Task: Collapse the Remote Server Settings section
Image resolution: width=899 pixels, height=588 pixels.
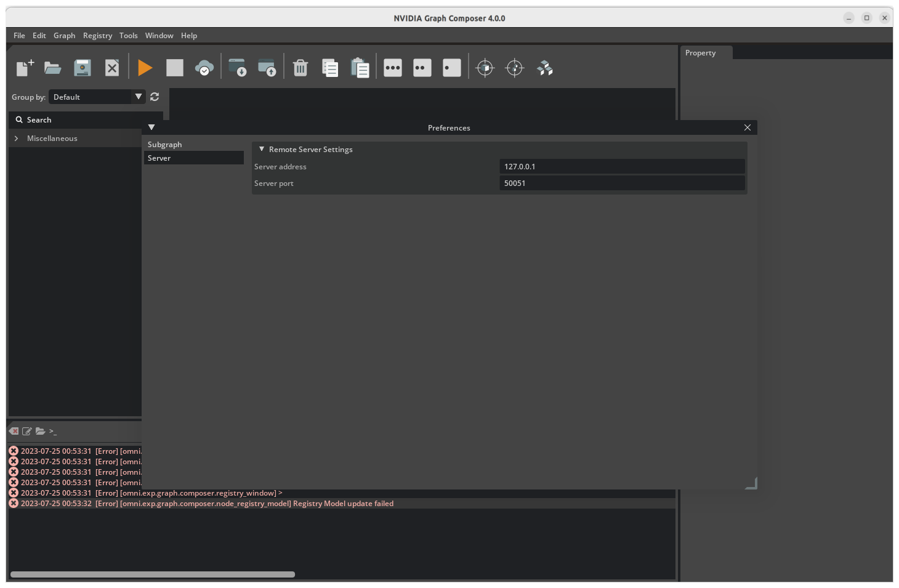Action: coord(262,149)
